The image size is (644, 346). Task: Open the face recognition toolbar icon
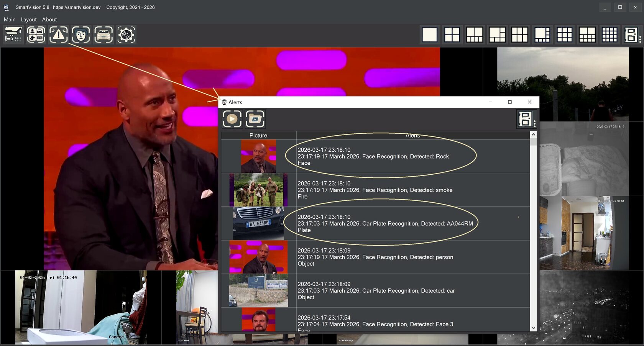point(81,34)
